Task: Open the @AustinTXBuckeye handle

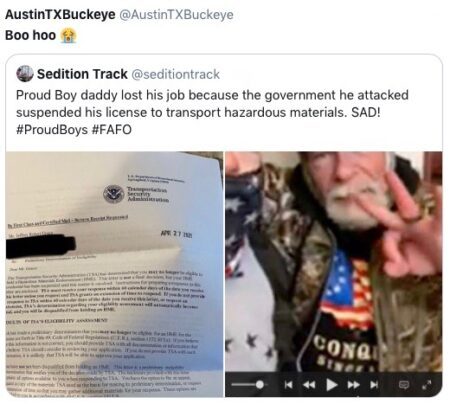Action: pyautogui.click(x=176, y=15)
